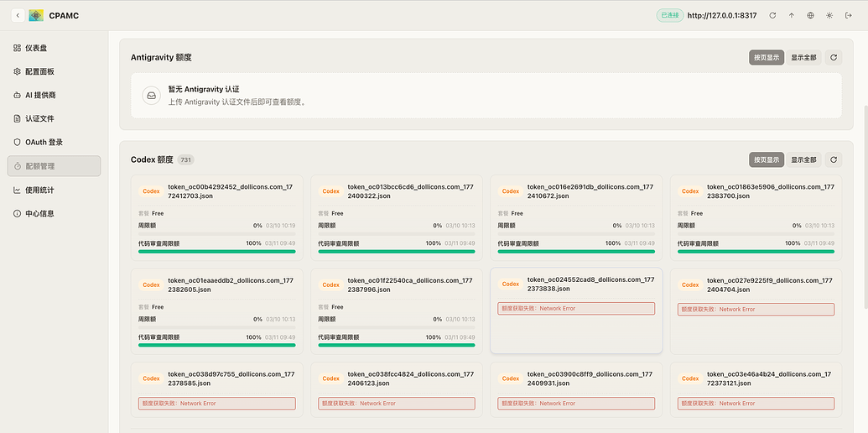Click file name token_oc01eaaeddb2_dollicons.com
The height and width of the screenshot is (433, 868).
click(x=231, y=284)
